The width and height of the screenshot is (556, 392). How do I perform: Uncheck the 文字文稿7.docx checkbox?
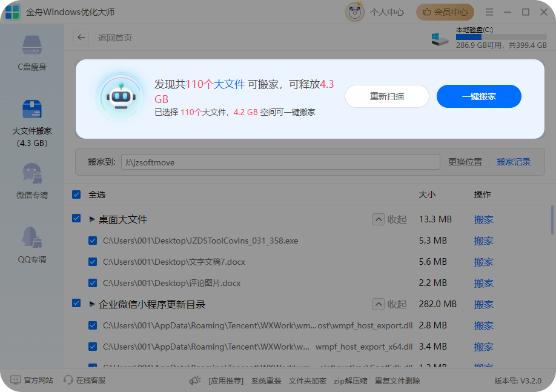point(93,262)
